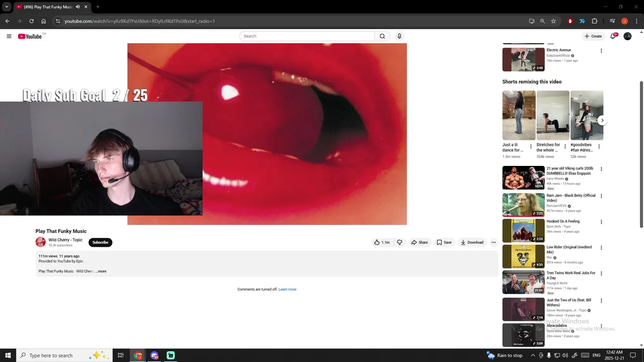Image resolution: width=644 pixels, height=362 pixels.
Task: Open options for Hooked On A Feeling
Action: coord(601,222)
